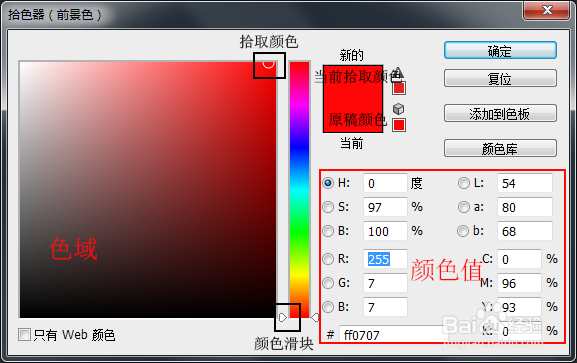Enable the 只有 Web 颜色 checkbox
The image size is (577, 363).
(25, 335)
